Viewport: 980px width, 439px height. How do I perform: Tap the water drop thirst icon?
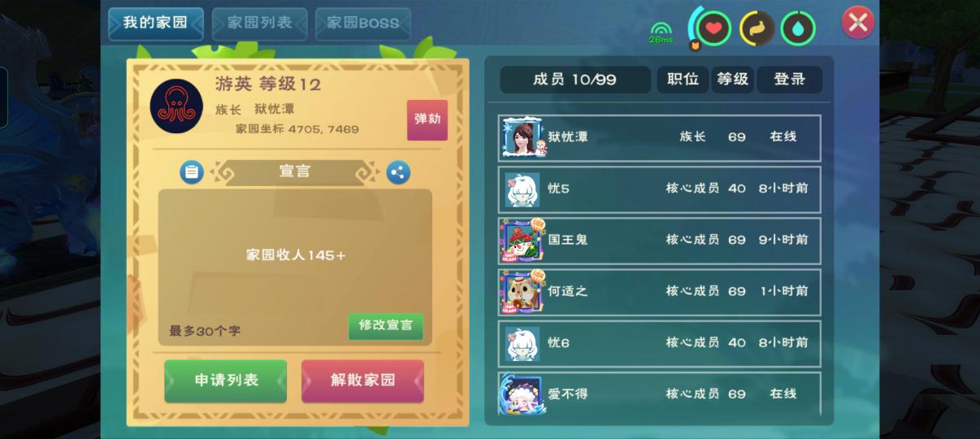pos(798,29)
